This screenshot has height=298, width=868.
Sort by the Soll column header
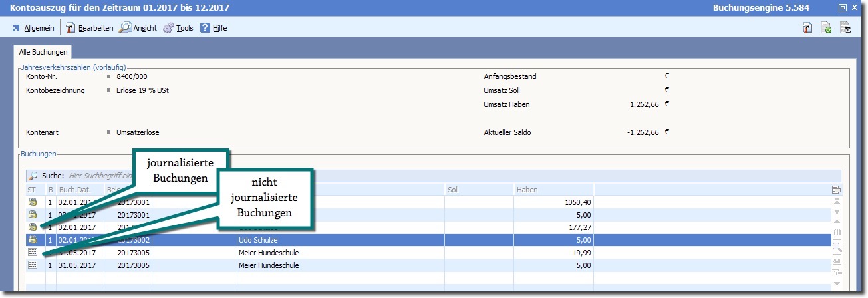click(x=478, y=190)
